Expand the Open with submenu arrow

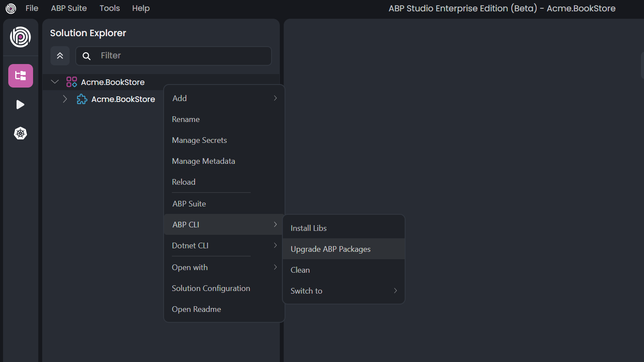click(275, 267)
